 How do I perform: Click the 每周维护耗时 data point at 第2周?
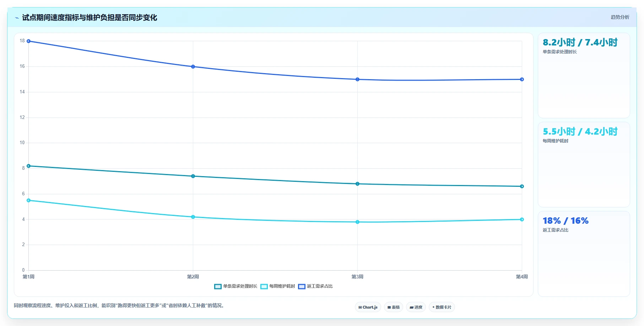[x=193, y=217]
